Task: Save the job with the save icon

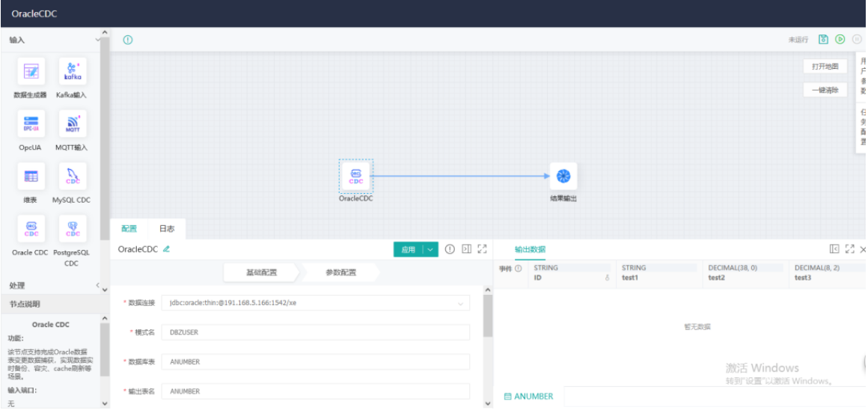Action: pyautogui.click(x=823, y=40)
